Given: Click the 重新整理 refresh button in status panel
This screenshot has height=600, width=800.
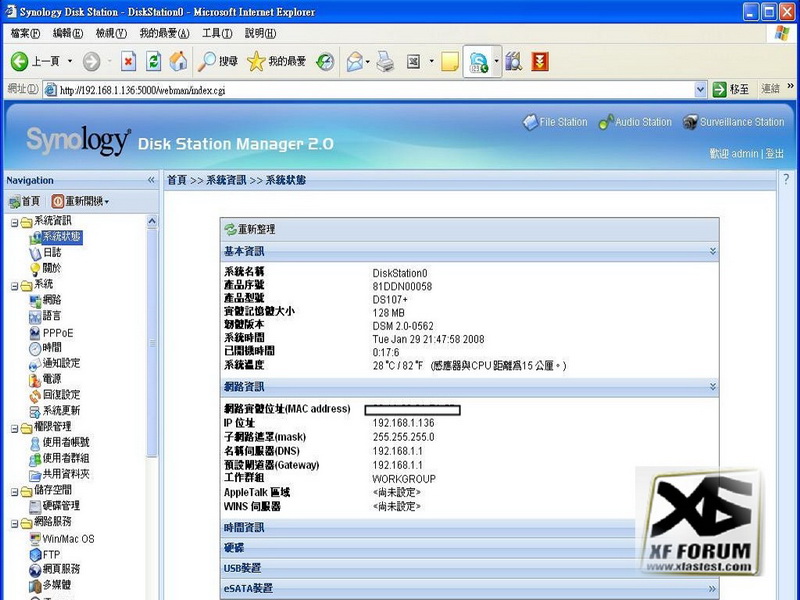Looking at the screenshot, I should pyautogui.click(x=250, y=230).
